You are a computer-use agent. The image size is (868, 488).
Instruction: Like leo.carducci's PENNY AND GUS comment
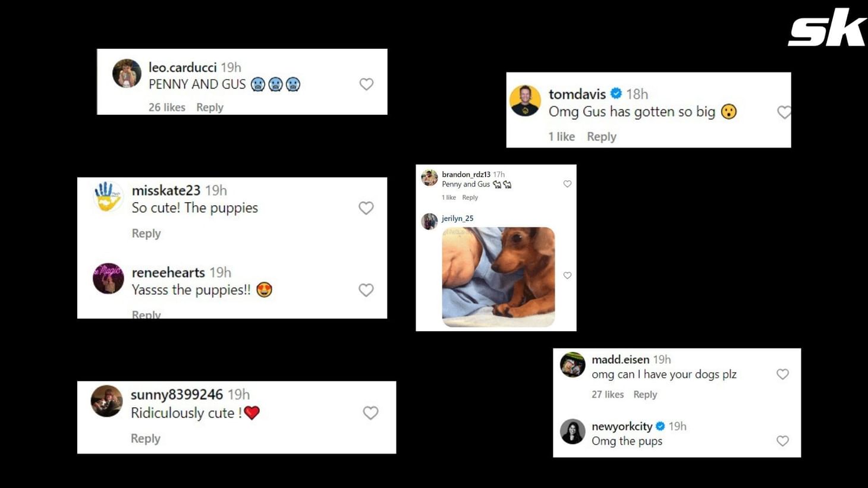pyautogui.click(x=366, y=84)
